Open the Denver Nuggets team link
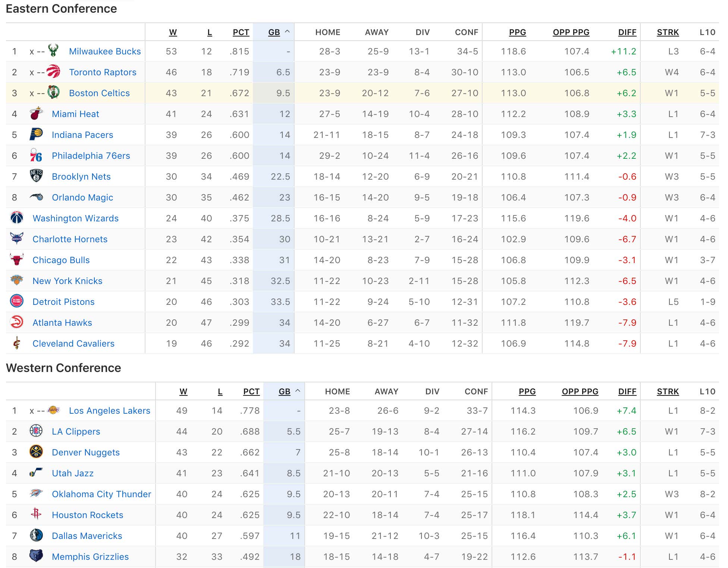The image size is (728, 568). click(x=86, y=452)
